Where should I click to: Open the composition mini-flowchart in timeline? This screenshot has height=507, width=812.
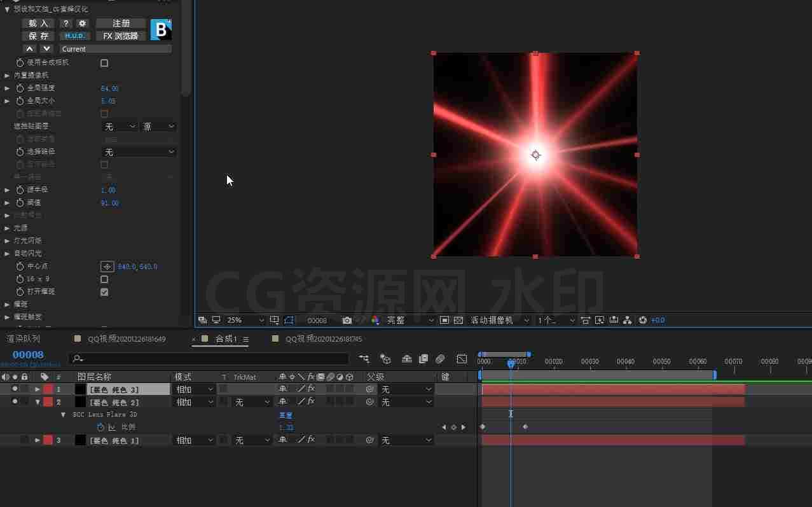[x=364, y=359]
